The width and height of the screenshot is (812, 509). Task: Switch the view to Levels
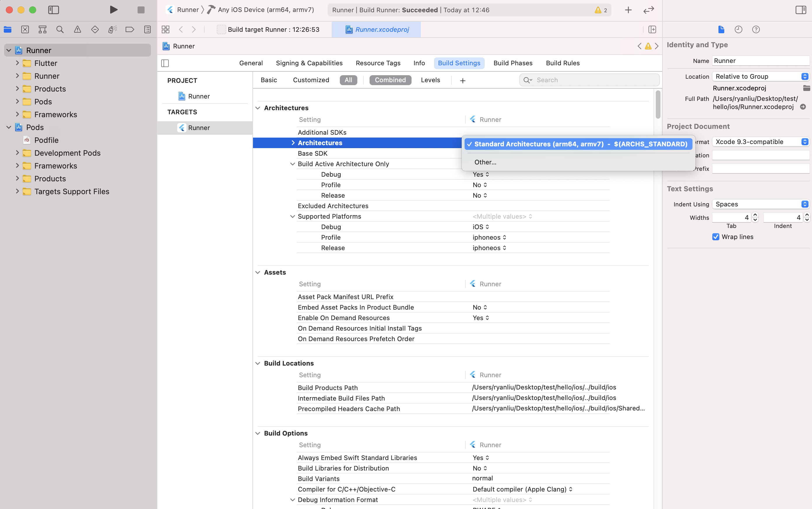[x=430, y=80]
